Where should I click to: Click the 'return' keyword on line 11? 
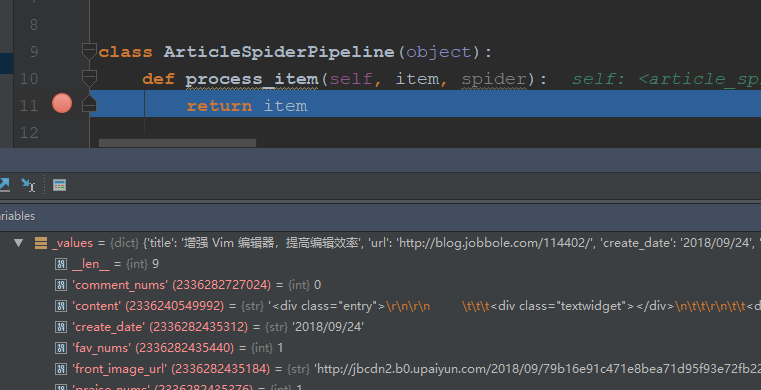tap(219, 106)
